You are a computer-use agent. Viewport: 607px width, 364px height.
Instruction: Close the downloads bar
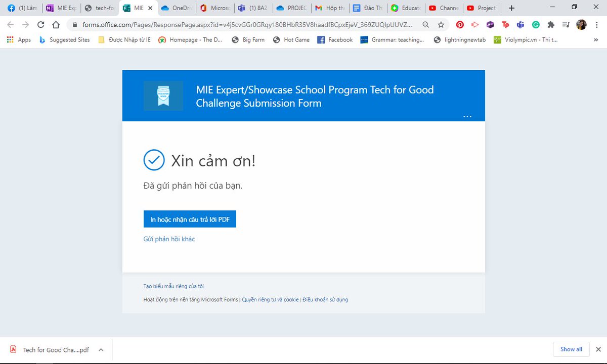(598, 349)
